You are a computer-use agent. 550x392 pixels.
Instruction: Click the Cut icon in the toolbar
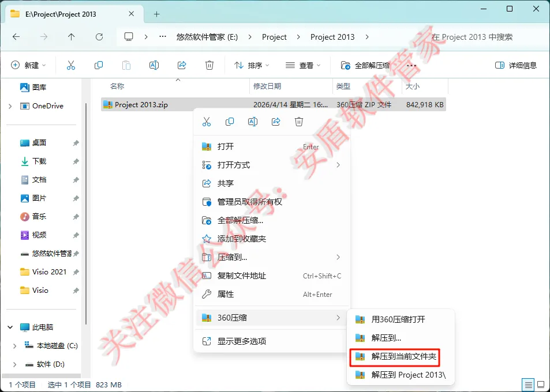click(x=71, y=65)
